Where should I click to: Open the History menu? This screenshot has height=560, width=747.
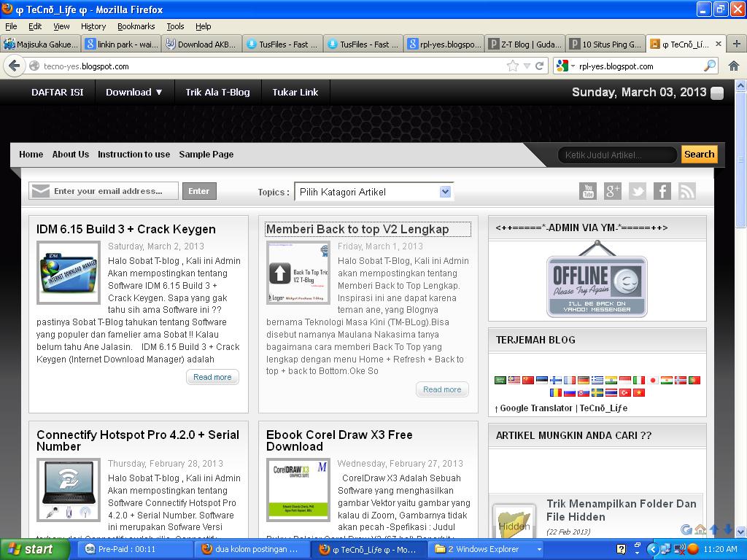point(93,26)
